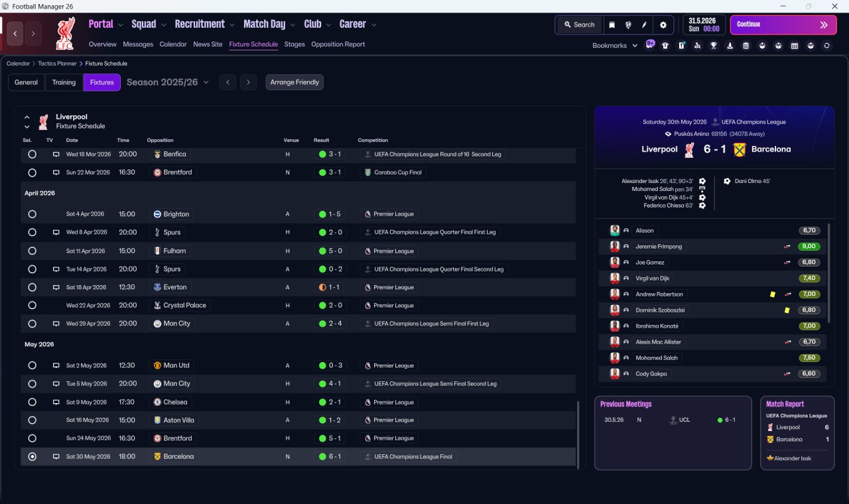Go to the next season with the right arrow

coord(248,82)
